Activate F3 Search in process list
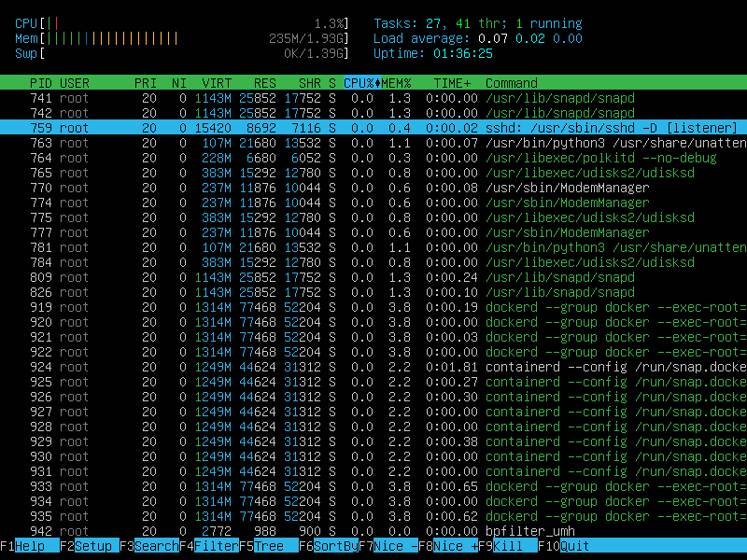This screenshot has width=747, height=560. (x=148, y=546)
